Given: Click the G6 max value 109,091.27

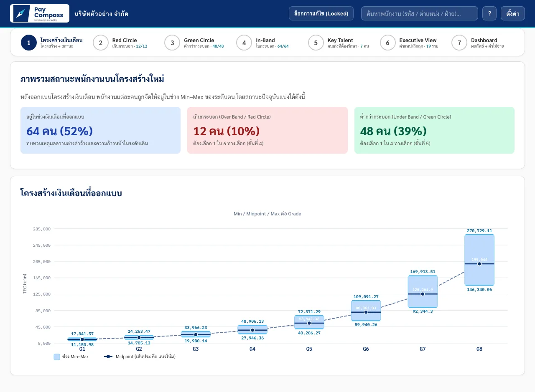Looking at the screenshot, I should coord(366,297).
